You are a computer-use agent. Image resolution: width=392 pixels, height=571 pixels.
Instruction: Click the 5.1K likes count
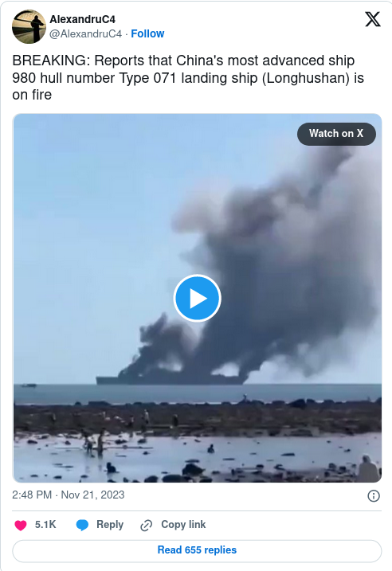[45, 524]
